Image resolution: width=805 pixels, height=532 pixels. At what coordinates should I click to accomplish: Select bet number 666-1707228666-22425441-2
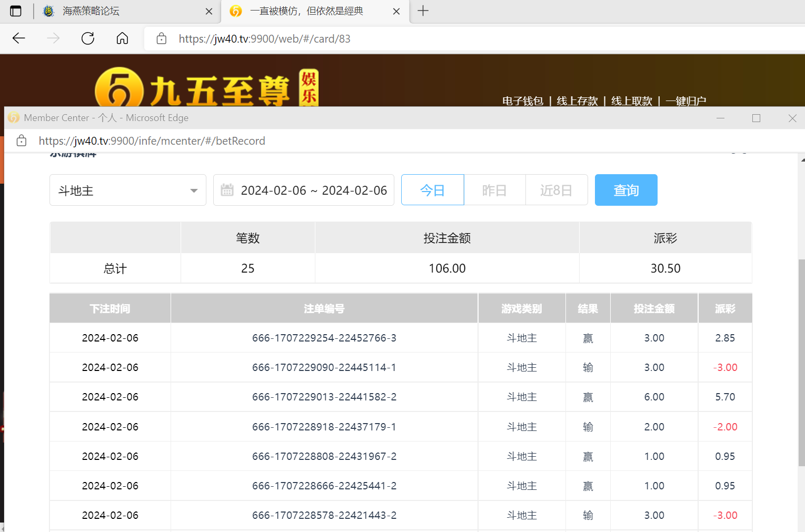click(x=324, y=486)
